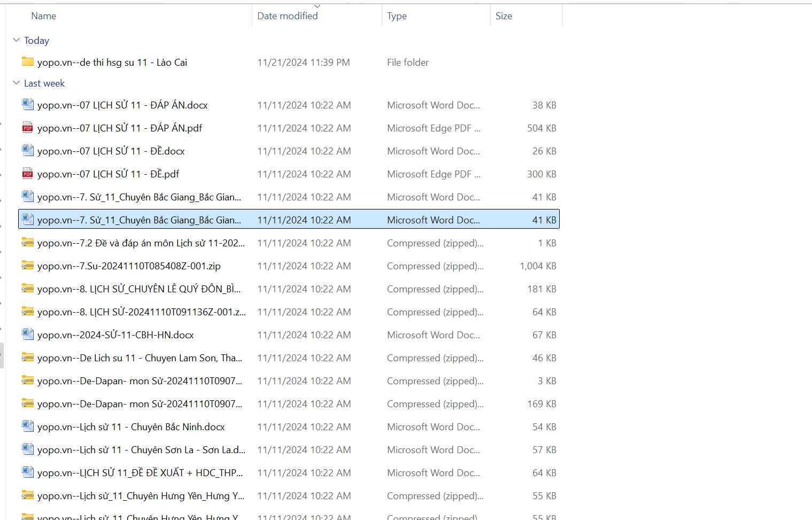This screenshot has height=520, width=812.
Task: Click PDF icon of 07 LỊCH SỬ 11 - ĐÁP ÁN.pdf
Action: tap(28, 128)
